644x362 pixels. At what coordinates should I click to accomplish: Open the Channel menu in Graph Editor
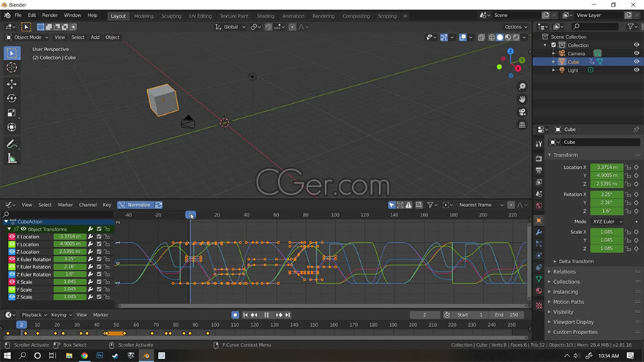coord(88,205)
